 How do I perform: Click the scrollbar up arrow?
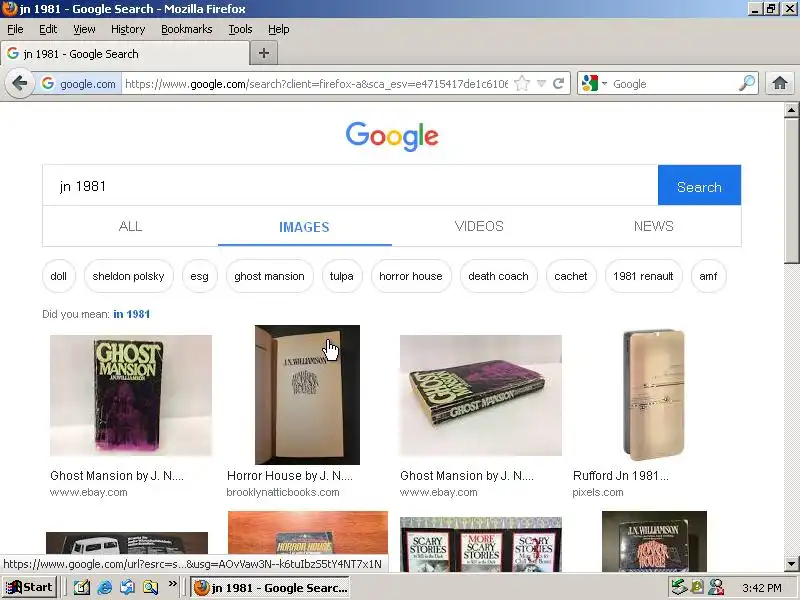tap(791, 110)
